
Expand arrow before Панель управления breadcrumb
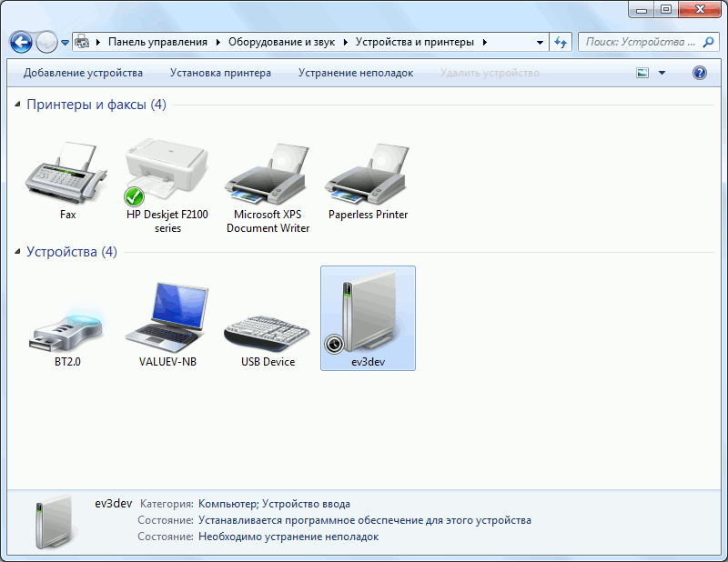point(98,42)
